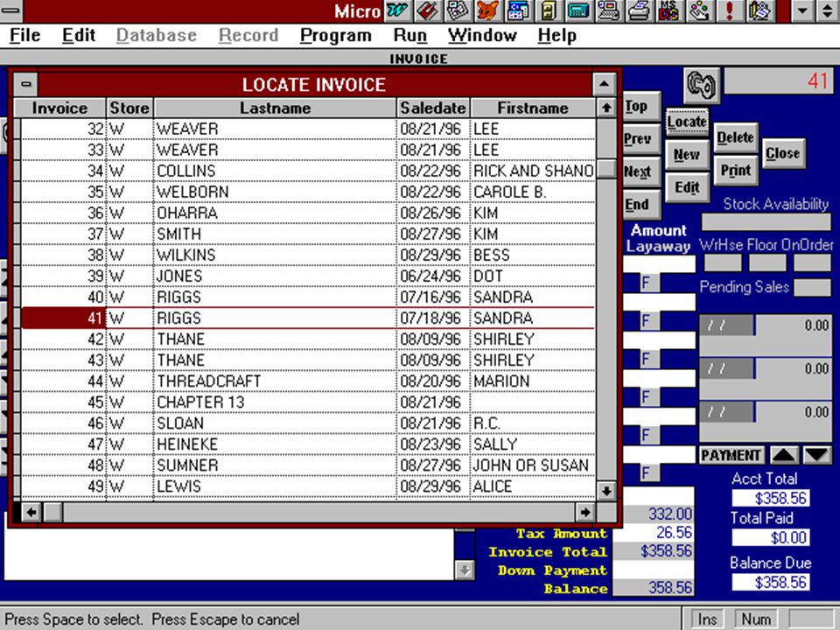Click the invoice number field showing 41

pos(779,81)
